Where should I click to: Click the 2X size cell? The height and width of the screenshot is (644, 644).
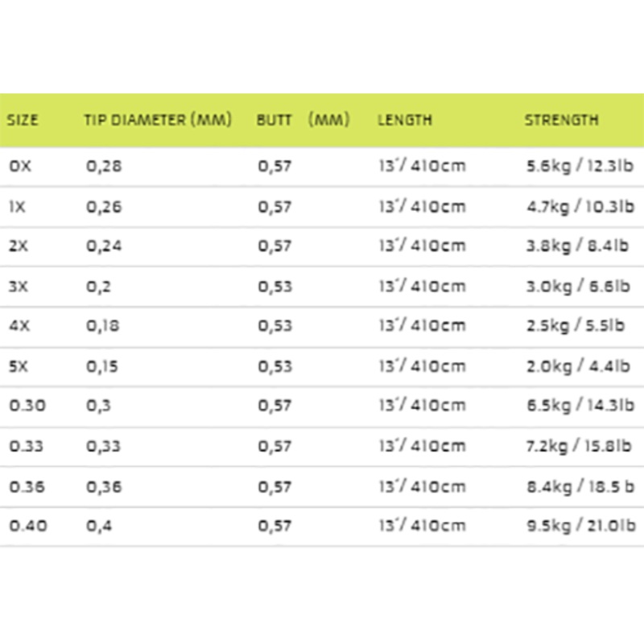(19, 246)
